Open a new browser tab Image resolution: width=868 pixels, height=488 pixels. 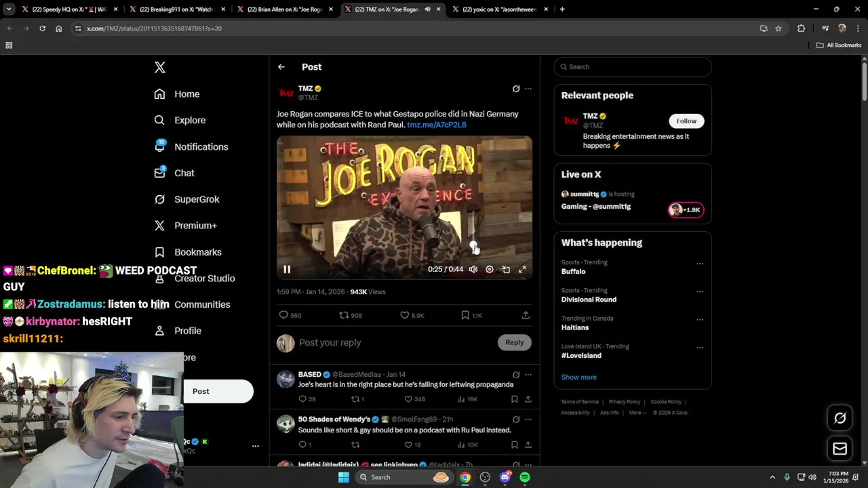(562, 9)
